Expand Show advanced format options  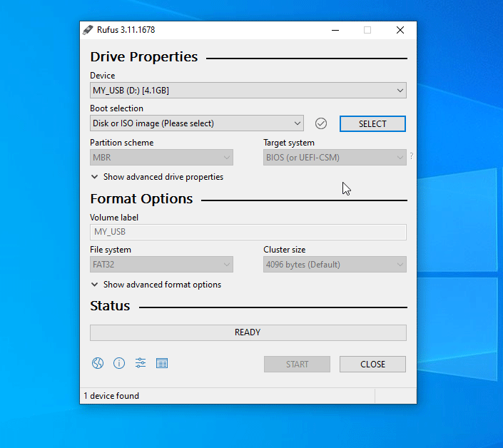coord(156,285)
